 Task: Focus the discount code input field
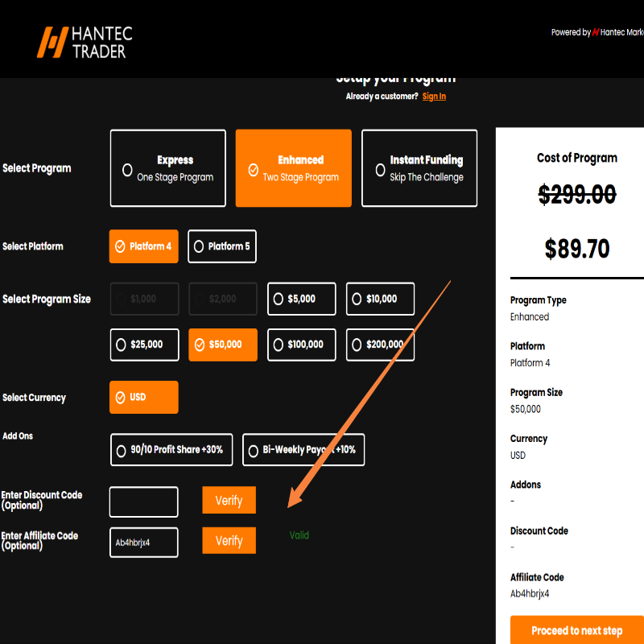tap(144, 502)
